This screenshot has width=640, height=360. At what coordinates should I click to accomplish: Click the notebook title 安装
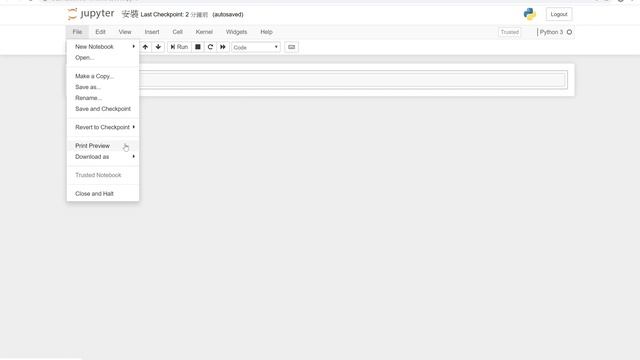[130, 14]
